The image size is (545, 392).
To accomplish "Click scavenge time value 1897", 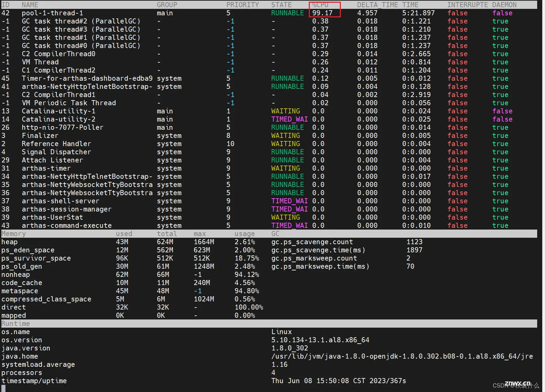I will click(x=414, y=250).
